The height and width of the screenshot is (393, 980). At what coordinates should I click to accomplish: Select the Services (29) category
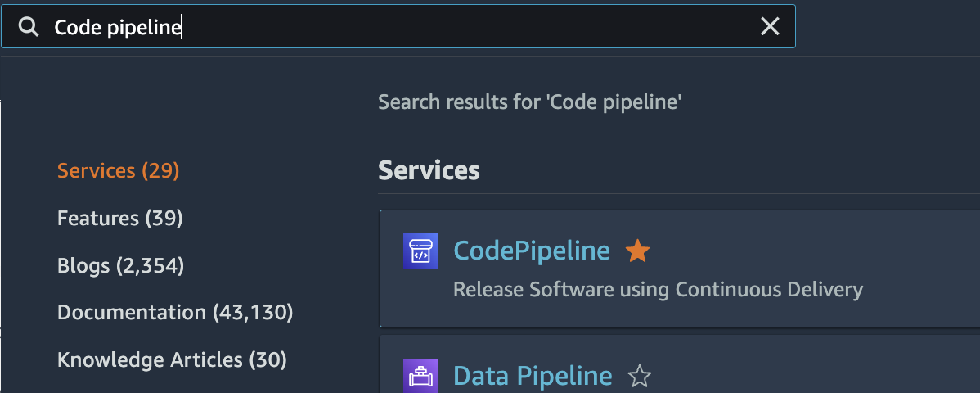click(x=118, y=171)
